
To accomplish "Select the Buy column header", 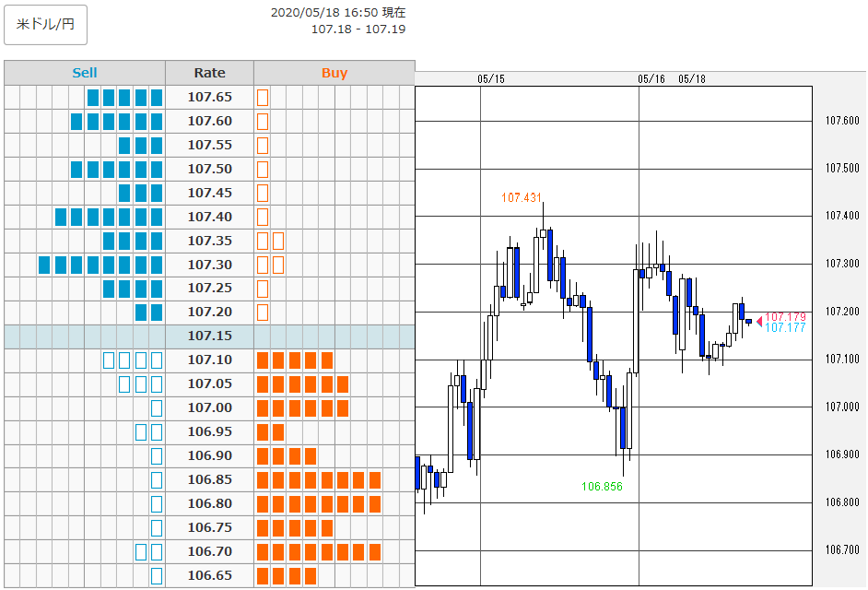I will (334, 73).
